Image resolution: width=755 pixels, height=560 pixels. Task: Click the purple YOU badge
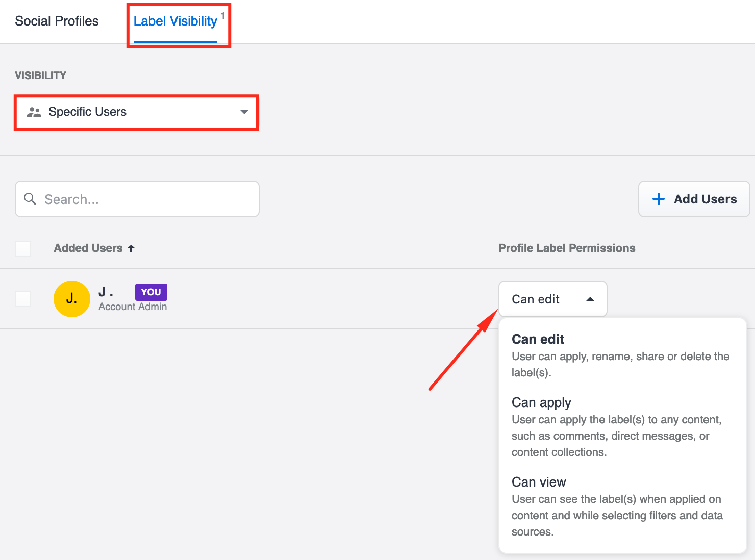(151, 292)
